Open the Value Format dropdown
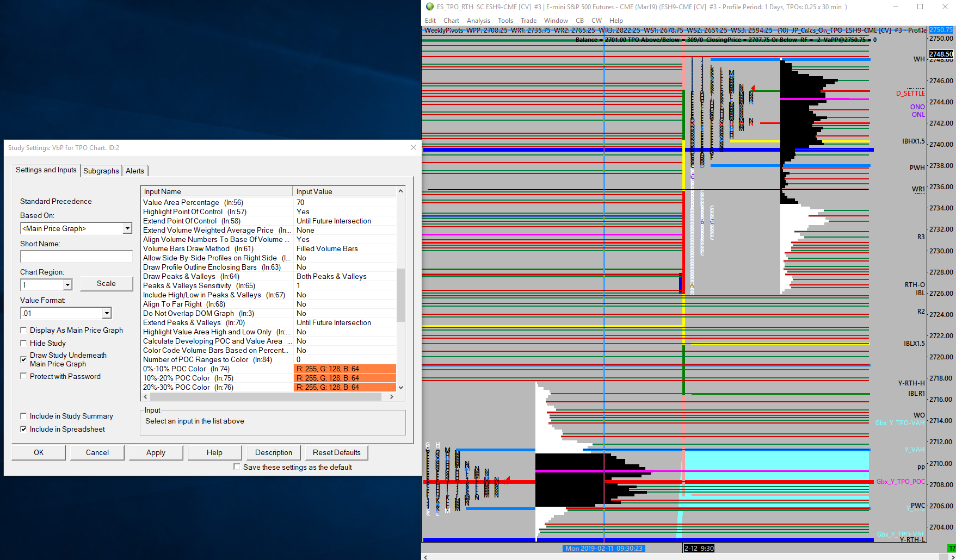The height and width of the screenshot is (560, 956). [x=107, y=313]
